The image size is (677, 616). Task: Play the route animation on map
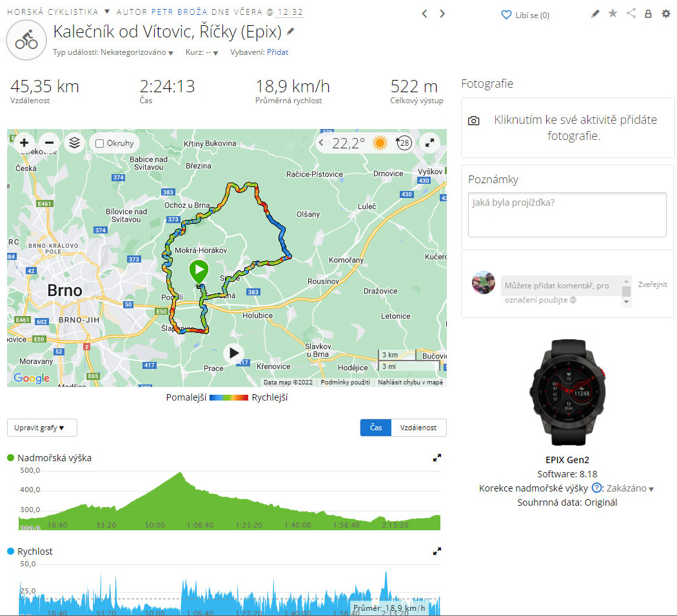pos(233,353)
